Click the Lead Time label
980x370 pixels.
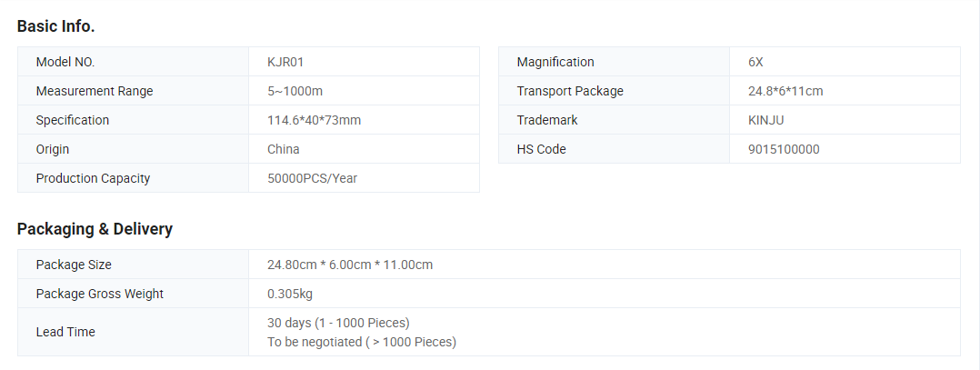pos(65,332)
